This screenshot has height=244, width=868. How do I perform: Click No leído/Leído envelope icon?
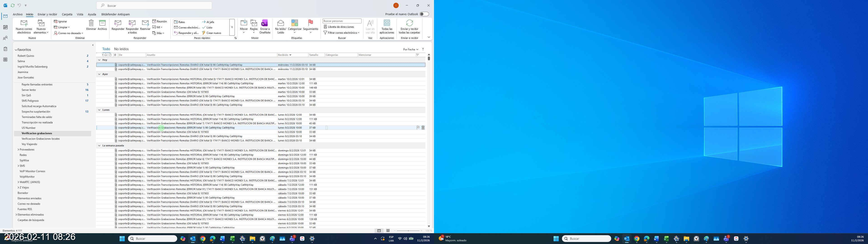[280, 23]
